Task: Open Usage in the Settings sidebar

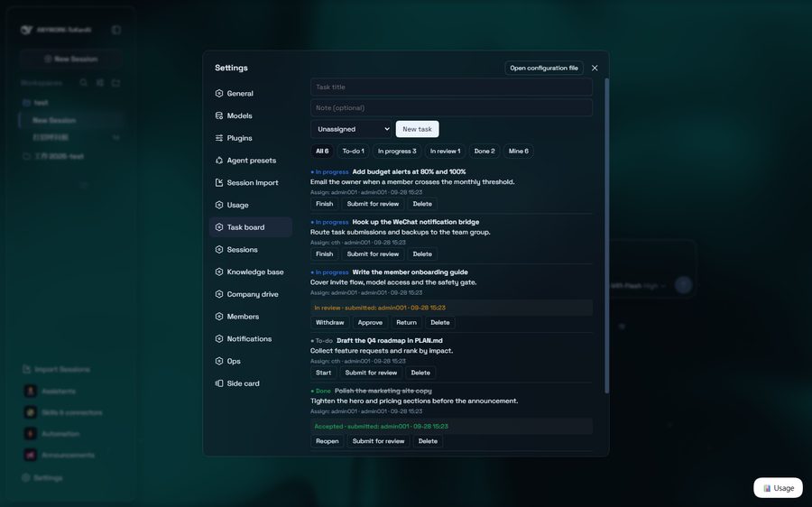Action: pos(251,205)
